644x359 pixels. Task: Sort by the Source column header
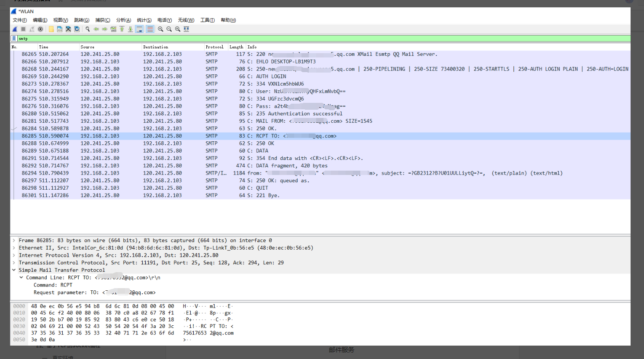click(x=87, y=47)
